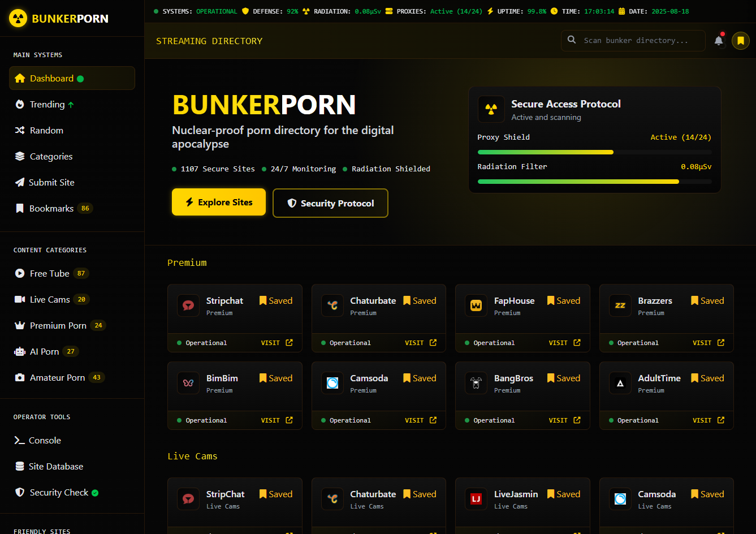Click the Brazzers logo icon

click(x=620, y=305)
